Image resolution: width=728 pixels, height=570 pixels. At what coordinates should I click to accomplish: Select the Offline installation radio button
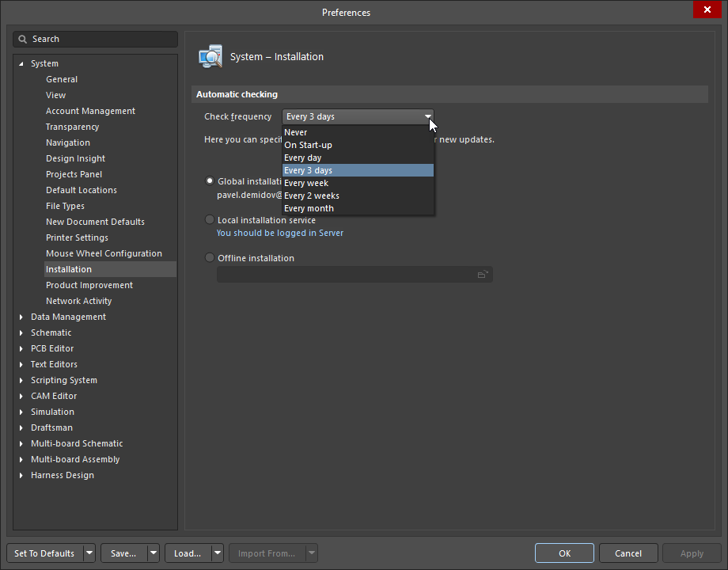tap(210, 258)
